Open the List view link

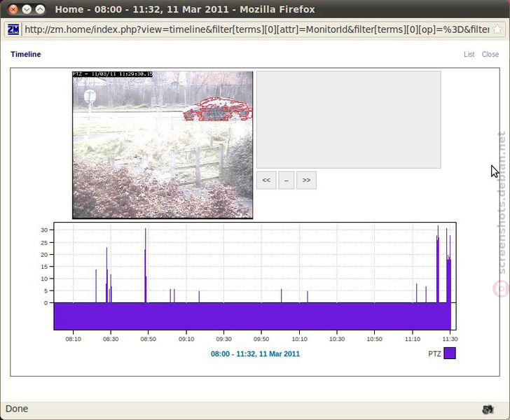coord(469,55)
